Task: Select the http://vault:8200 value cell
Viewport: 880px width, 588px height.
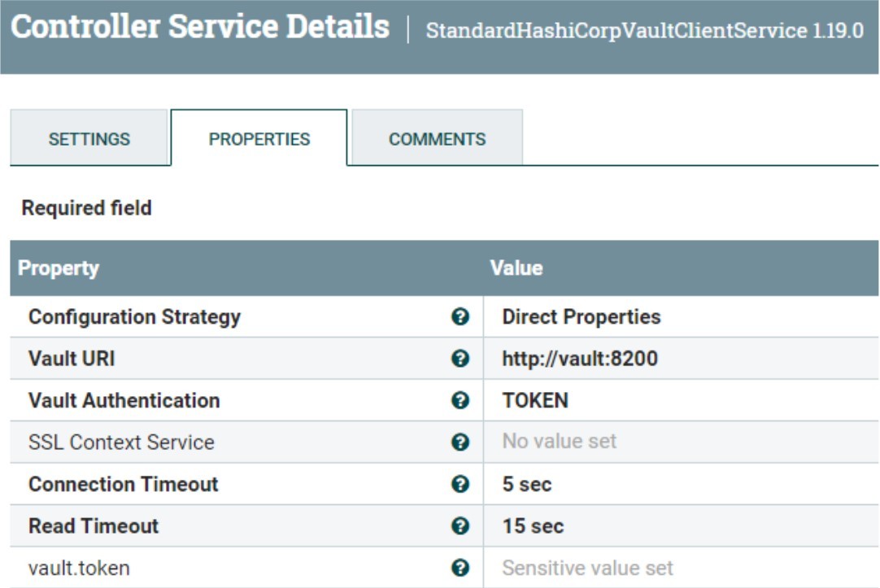Action: click(681, 359)
